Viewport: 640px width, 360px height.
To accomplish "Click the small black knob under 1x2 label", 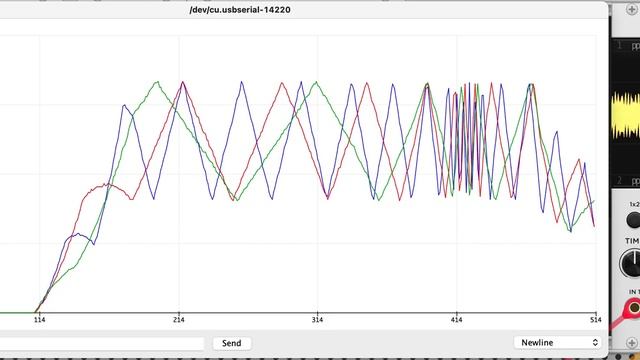I will click(x=633, y=220).
